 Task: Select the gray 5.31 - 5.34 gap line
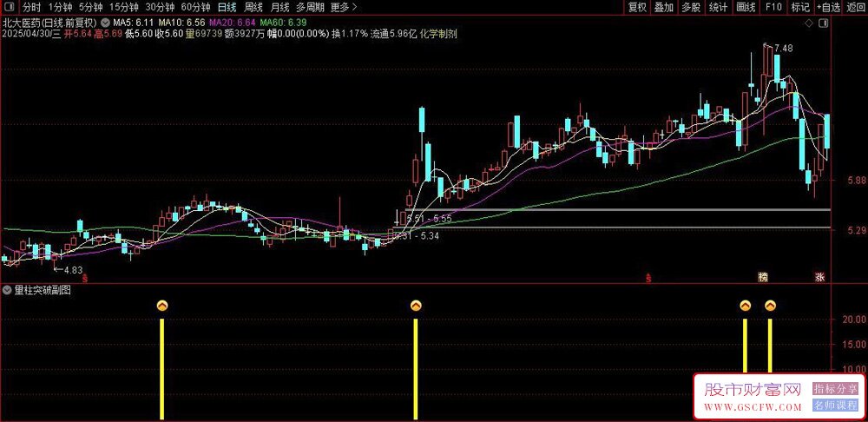pyautogui.click(x=612, y=227)
